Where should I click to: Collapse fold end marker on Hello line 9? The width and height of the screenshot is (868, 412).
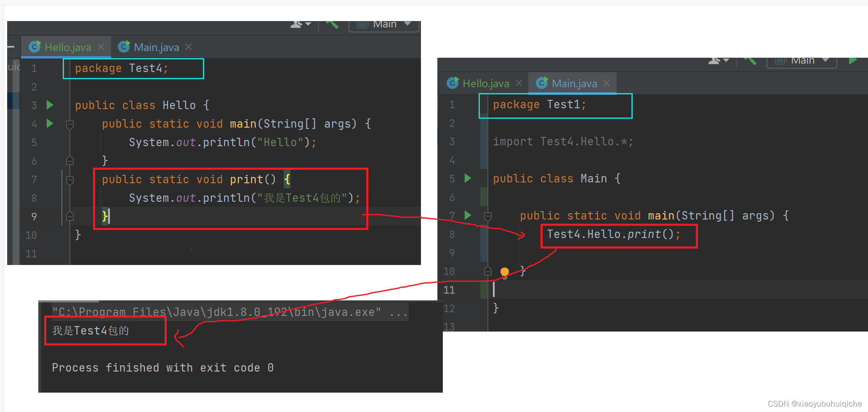click(x=70, y=216)
